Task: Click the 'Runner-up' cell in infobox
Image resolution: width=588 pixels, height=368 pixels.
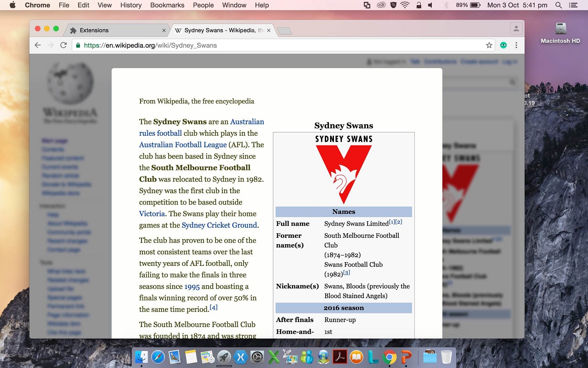Action: [x=340, y=320]
